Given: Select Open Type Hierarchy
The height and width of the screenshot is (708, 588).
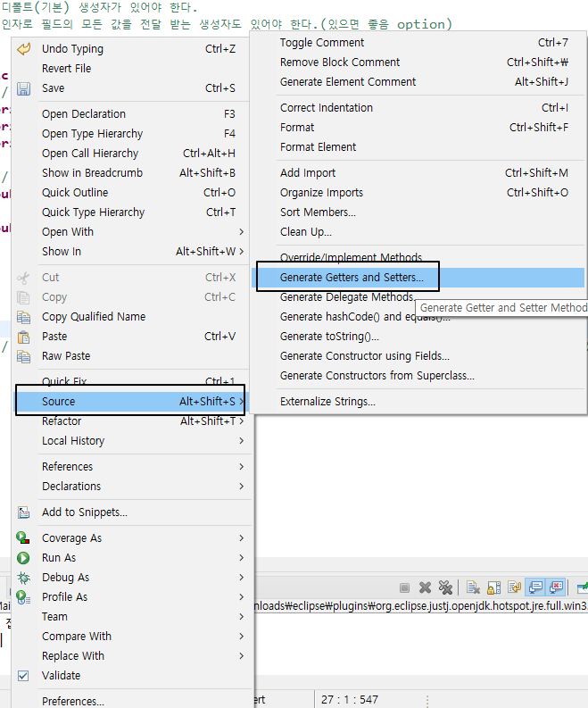Looking at the screenshot, I should (130, 134).
